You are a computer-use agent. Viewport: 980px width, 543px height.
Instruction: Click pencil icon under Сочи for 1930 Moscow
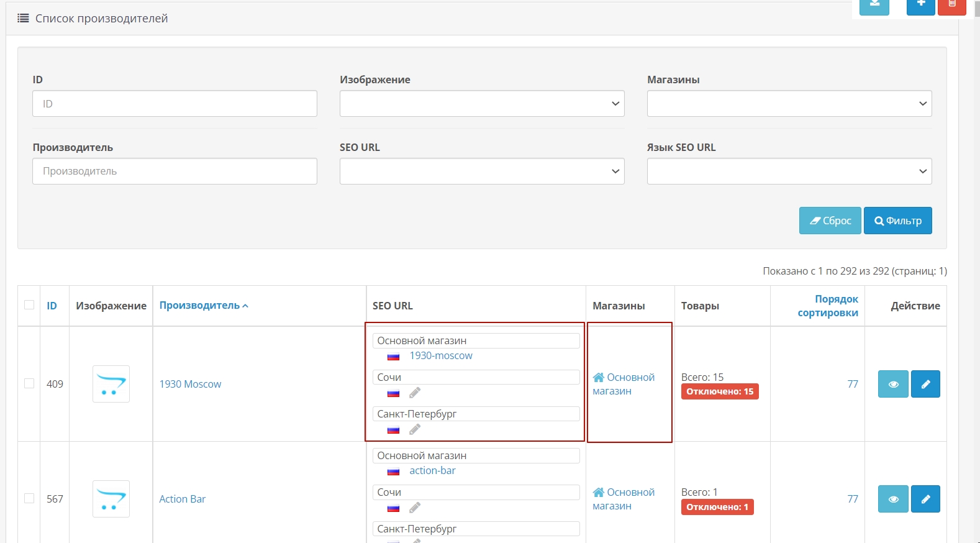click(415, 393)
